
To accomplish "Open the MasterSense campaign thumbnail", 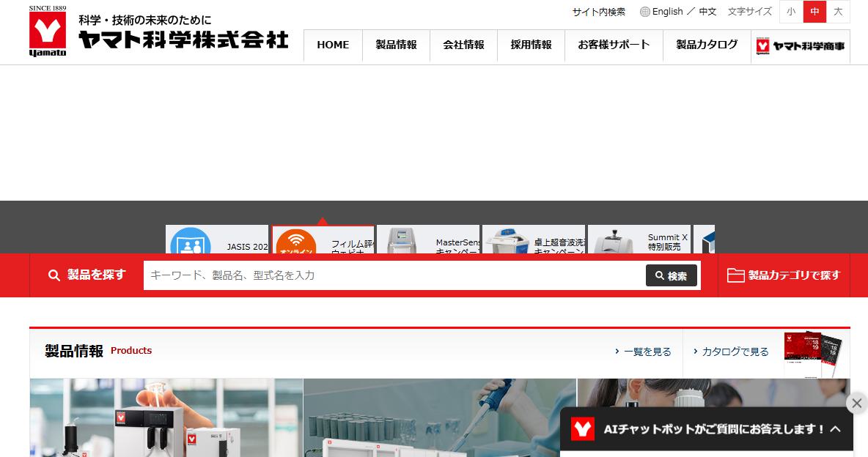I will 428,239.
